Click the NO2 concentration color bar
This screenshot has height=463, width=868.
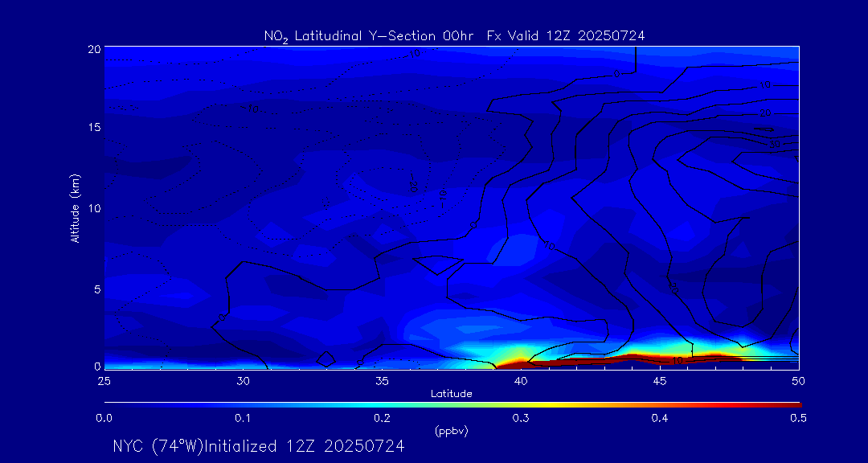(452, 405)
